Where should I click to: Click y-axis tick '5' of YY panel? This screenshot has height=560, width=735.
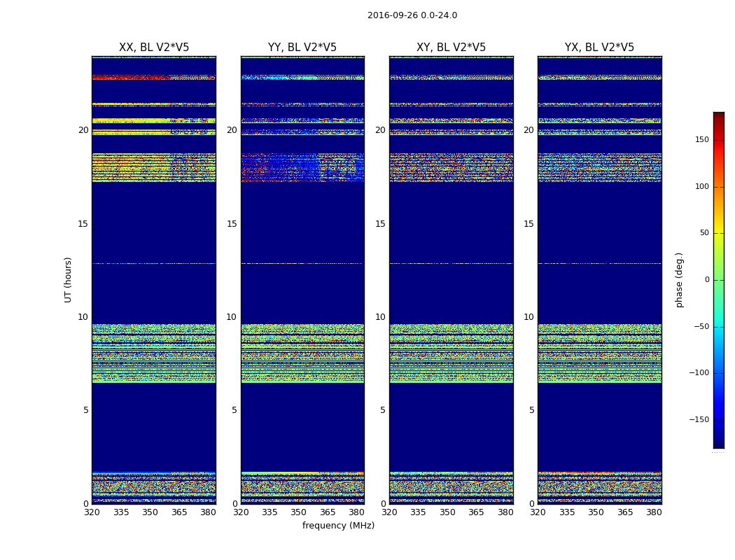(234, 410)
